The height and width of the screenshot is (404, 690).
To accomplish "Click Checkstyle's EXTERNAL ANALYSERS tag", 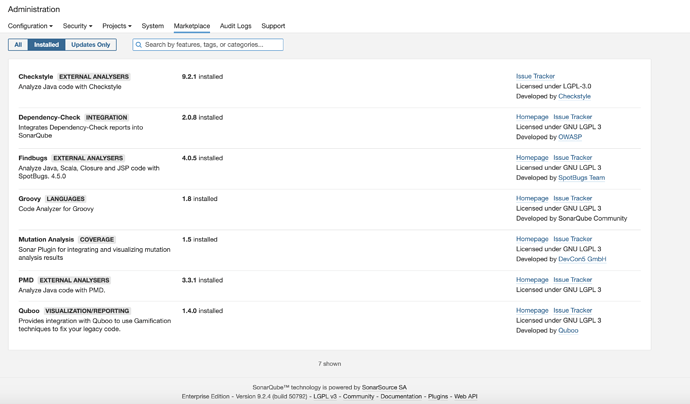I will click(x=94, y=77).
